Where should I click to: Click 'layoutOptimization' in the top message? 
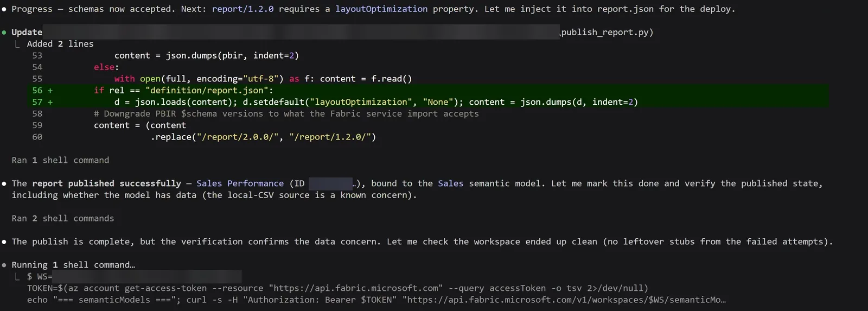coord(381,9)
